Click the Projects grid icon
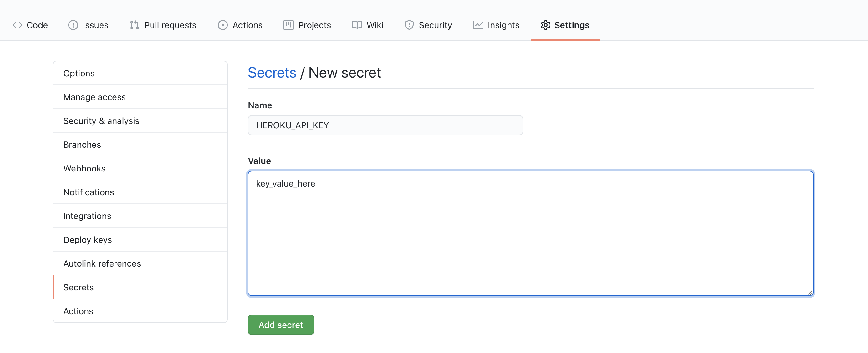The image size is (868, 353). coord(287,24)
